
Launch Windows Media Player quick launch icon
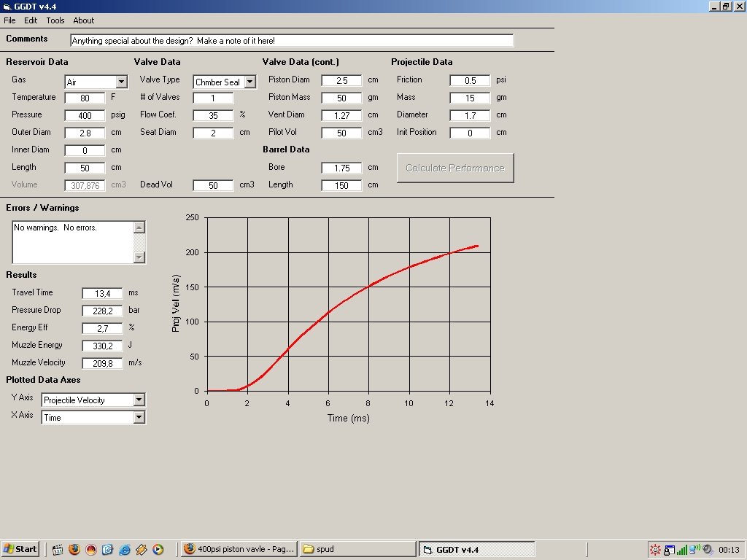[x=158, y=549]
